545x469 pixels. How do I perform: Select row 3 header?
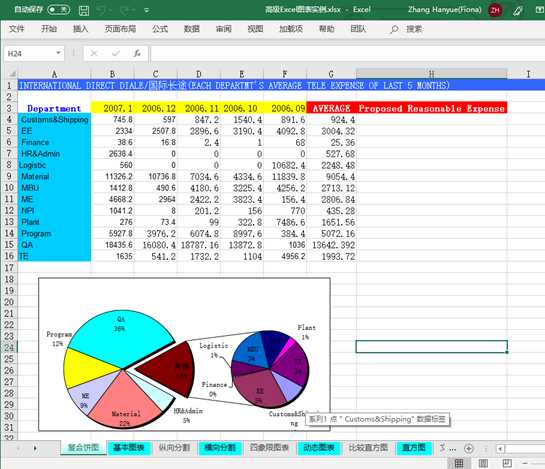(x=9, y=108)
